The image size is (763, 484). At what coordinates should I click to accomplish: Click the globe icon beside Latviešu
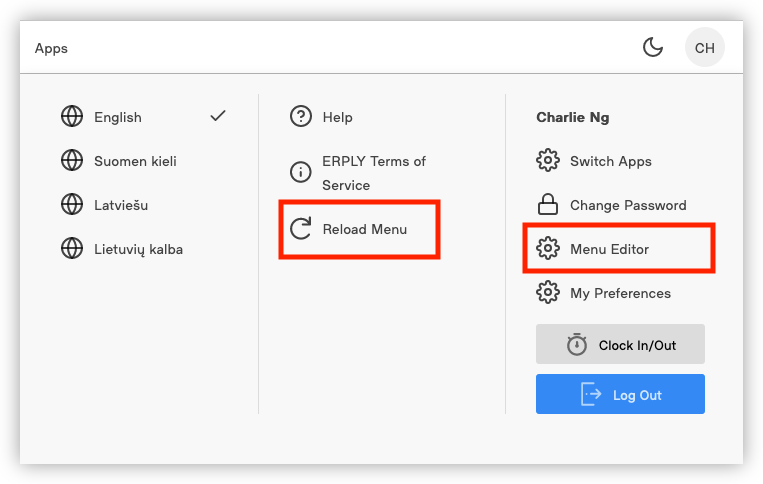pos(72,204)
